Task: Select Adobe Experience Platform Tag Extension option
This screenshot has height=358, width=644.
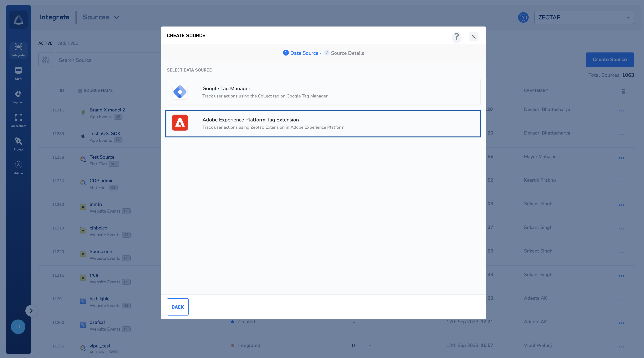Action: (x=323, y=123)
